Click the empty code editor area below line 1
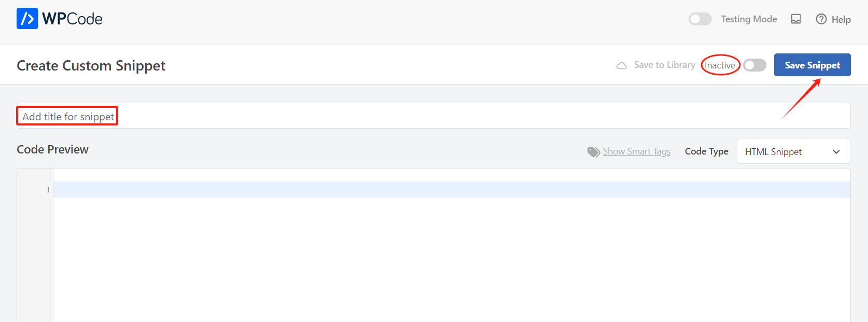This screenshot has width=868, height=322. (x=451, y=259)
